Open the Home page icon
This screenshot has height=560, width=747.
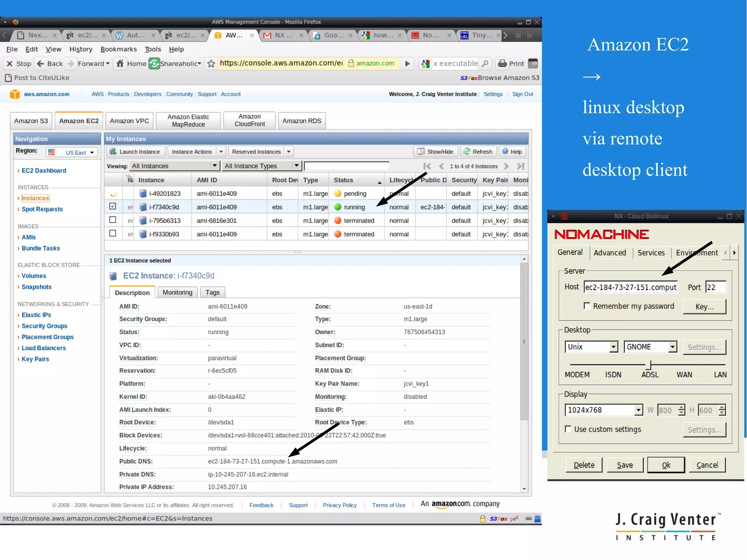(120, 63)
